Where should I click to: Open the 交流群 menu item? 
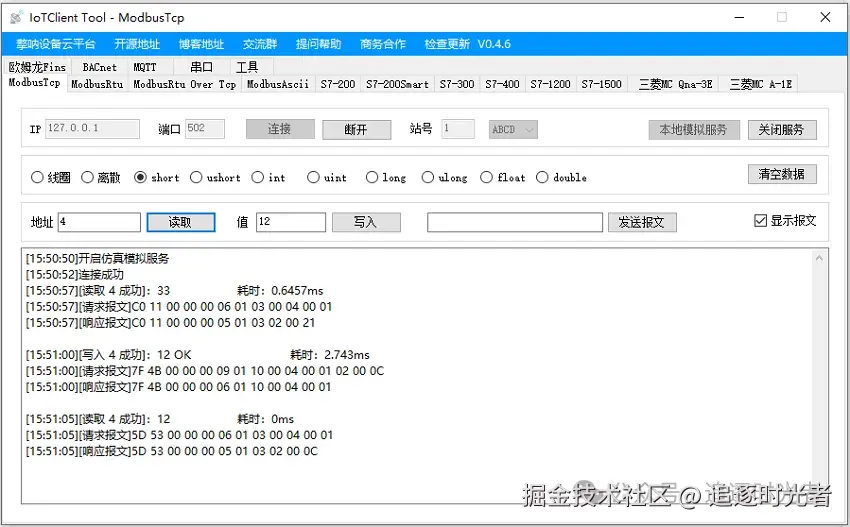coord(260,44)
